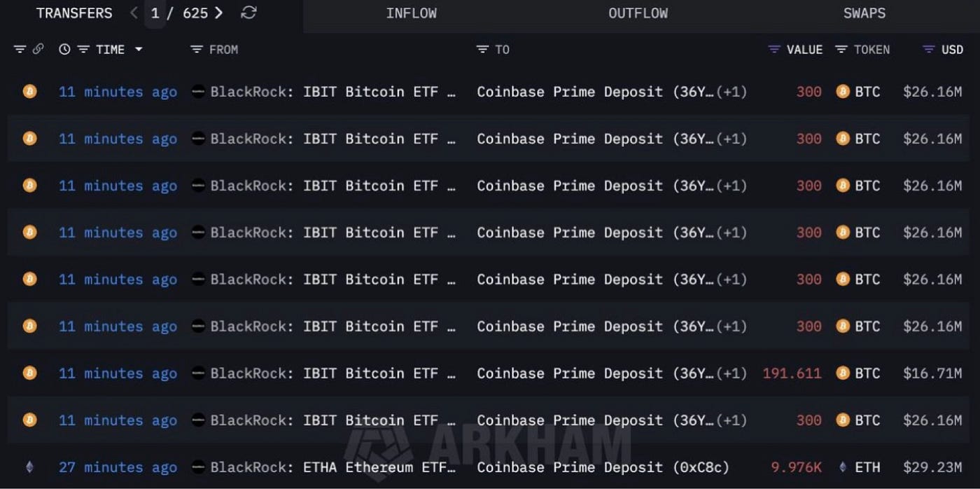The image size is (980, 489).
Task: Click the page number field showing 1
Action: (x=155, y=13)
